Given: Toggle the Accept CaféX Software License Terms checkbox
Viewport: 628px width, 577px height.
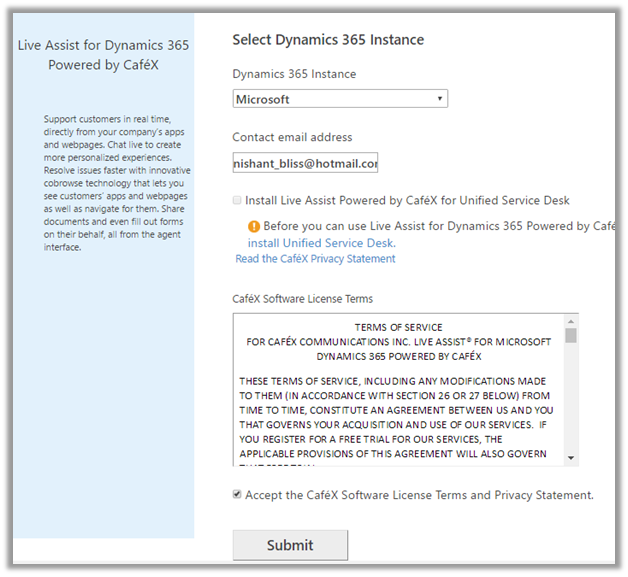Looking at the screenshot, I should 237,495.
